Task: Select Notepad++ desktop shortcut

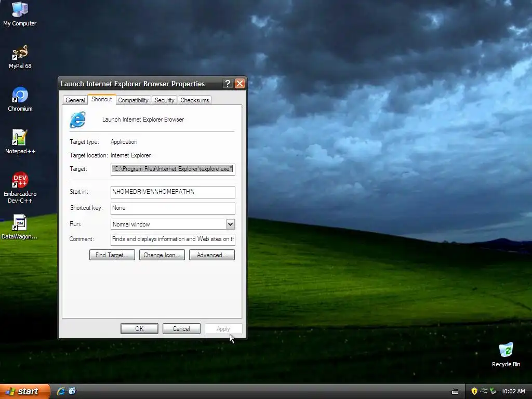Action: point(20,141)
